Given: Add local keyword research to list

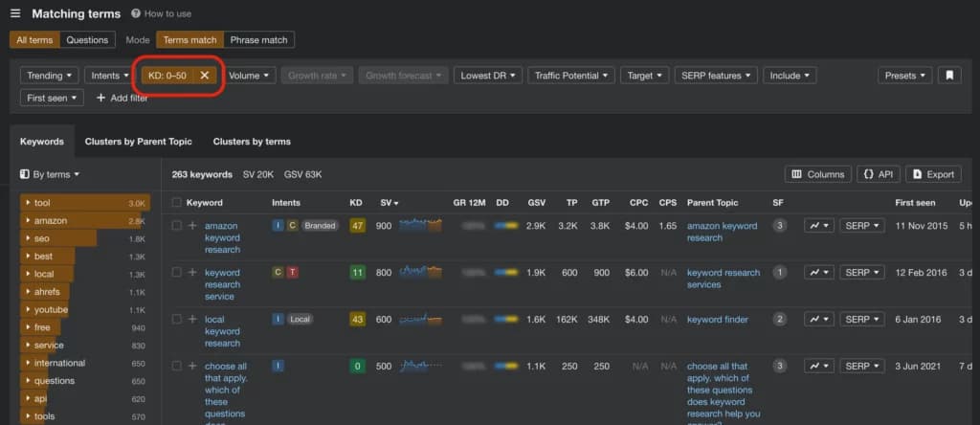Looking at the screenshot, I should tap(192, 319).
